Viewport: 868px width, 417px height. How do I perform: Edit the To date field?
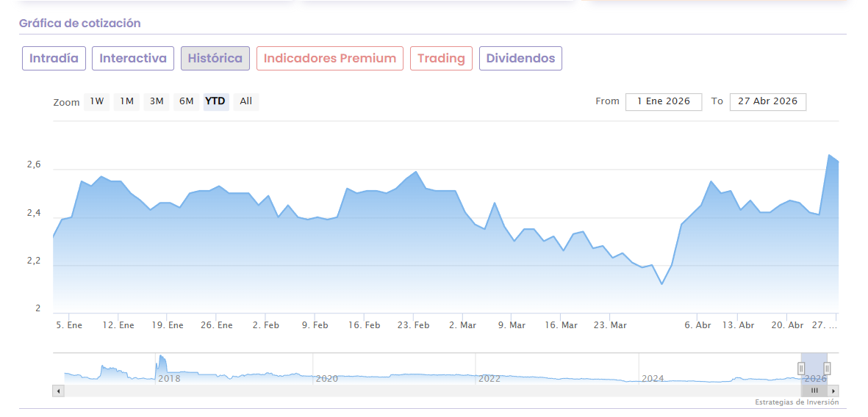(x=767, y=101)
